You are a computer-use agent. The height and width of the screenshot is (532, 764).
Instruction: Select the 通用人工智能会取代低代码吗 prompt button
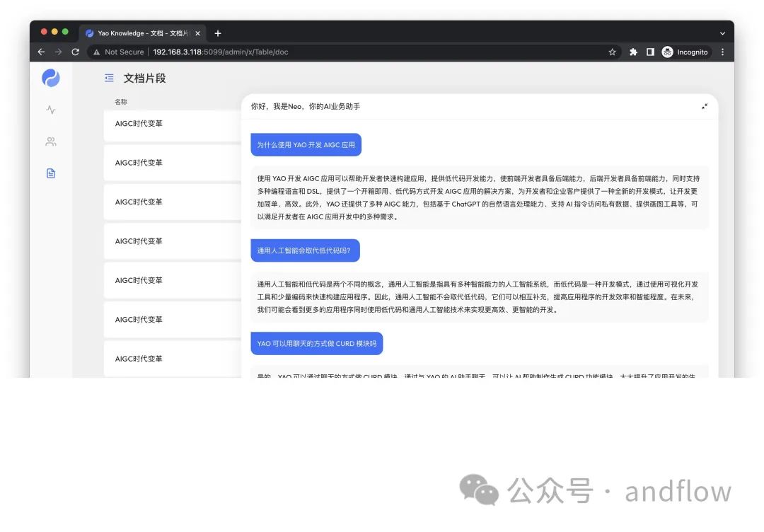(x=306, y=250)
